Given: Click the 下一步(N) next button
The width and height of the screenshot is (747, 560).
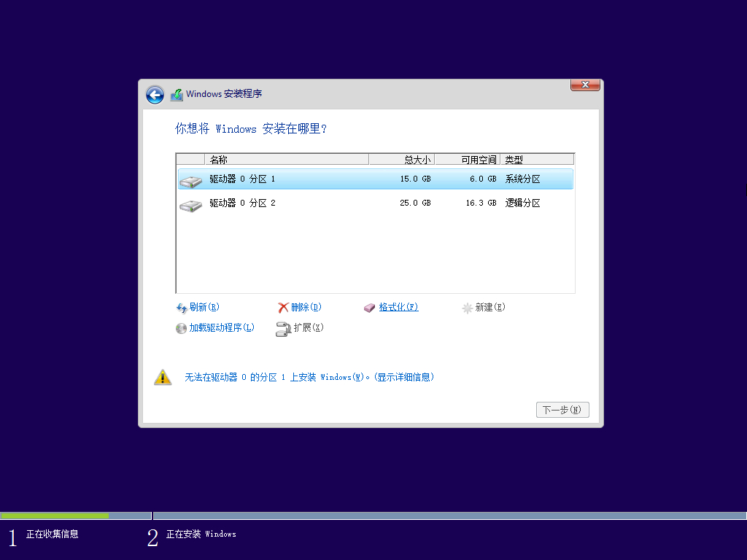Looking at the screenshot, I should (x=562, y=410).
